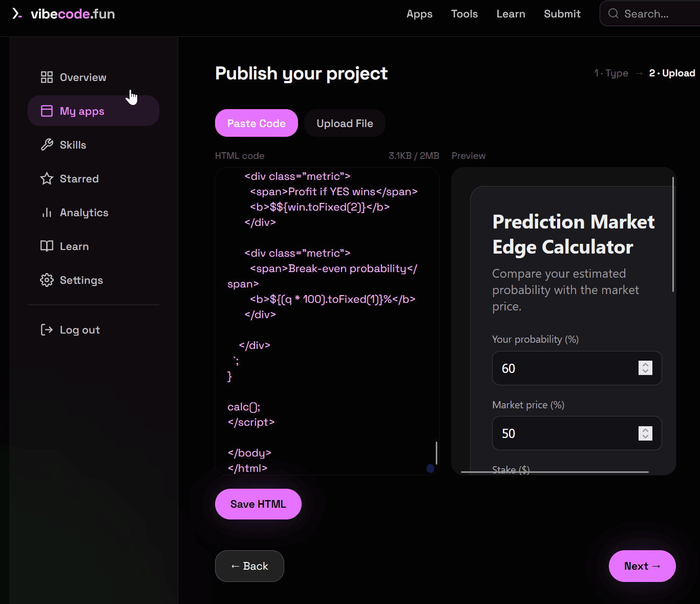Click the Starred sidebar label
700x604 pixels.
[79, 179]
